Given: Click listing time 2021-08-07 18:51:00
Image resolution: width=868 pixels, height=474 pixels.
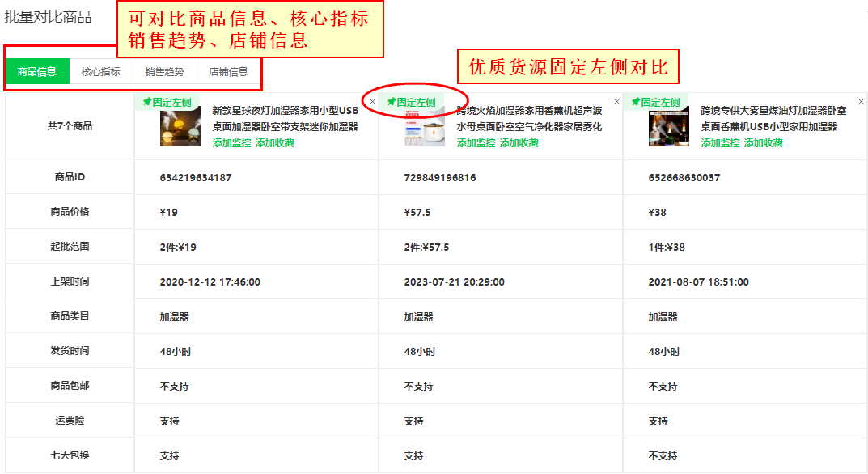Looking at the screenshot, I should [x=699, y=281].
